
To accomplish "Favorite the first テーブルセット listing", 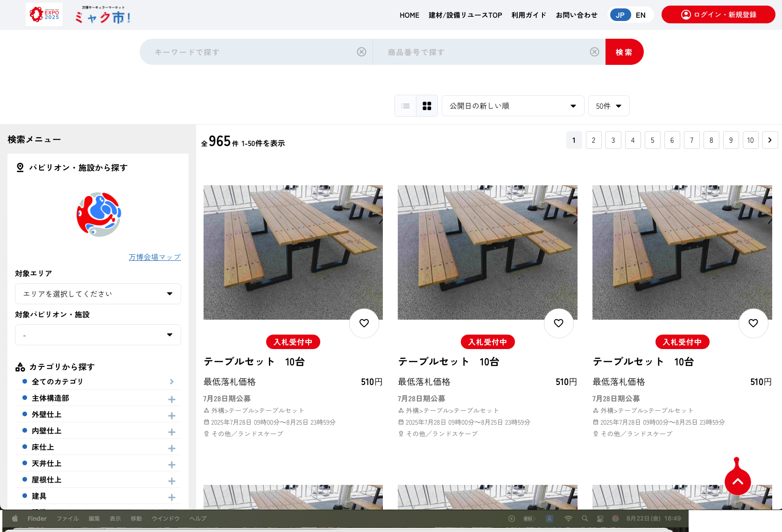I will click(364, 323).
